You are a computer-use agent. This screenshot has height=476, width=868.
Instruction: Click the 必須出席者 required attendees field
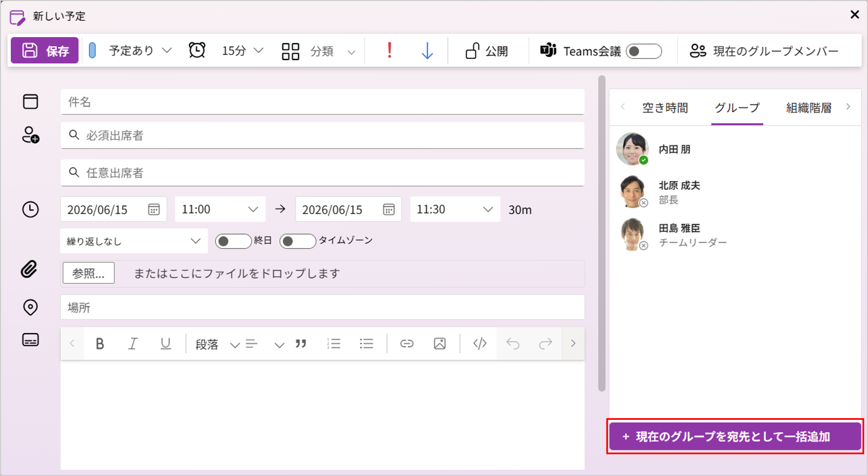322,135
